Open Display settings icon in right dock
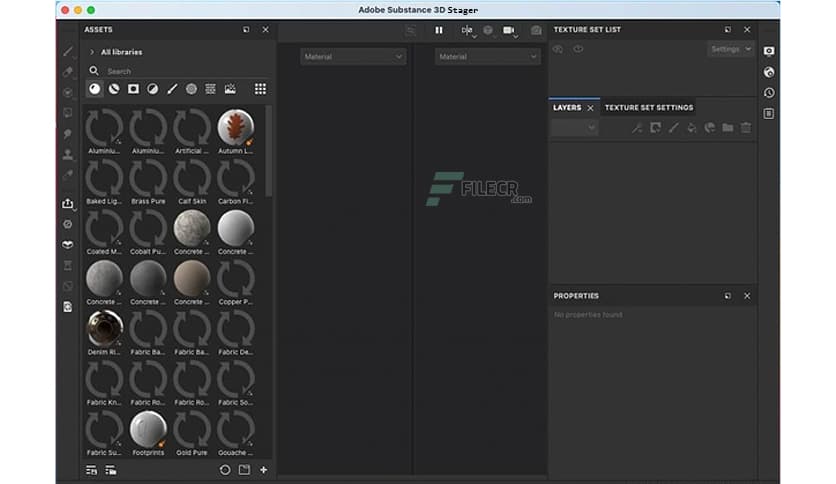The image size is (836, 484). tap(769, 51)
